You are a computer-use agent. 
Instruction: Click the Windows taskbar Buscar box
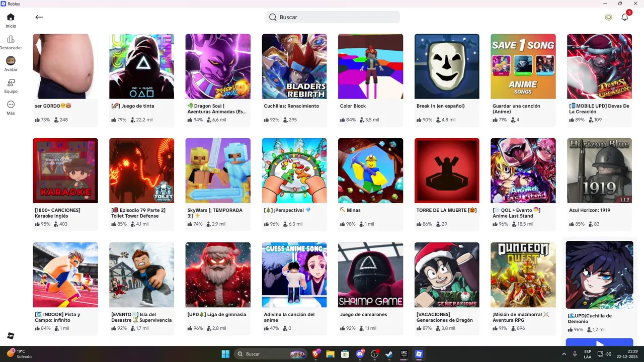pos(272,354)
